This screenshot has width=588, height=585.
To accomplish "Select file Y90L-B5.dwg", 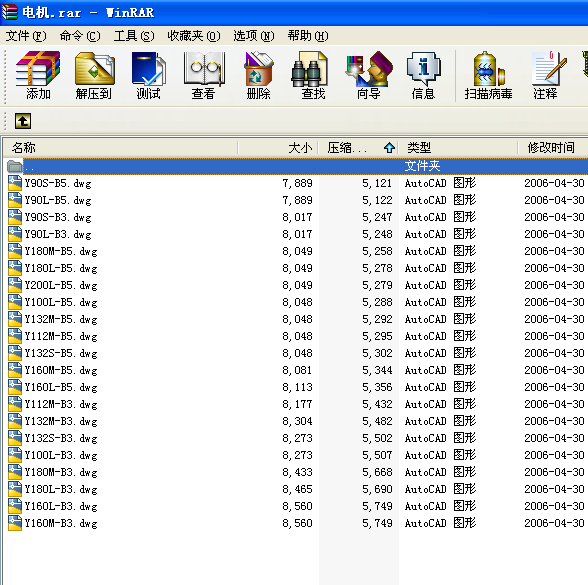I will point(58,200).
